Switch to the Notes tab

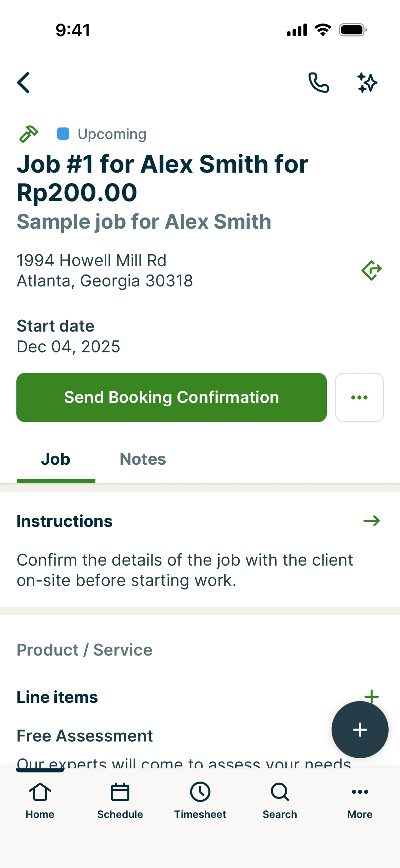143,459
